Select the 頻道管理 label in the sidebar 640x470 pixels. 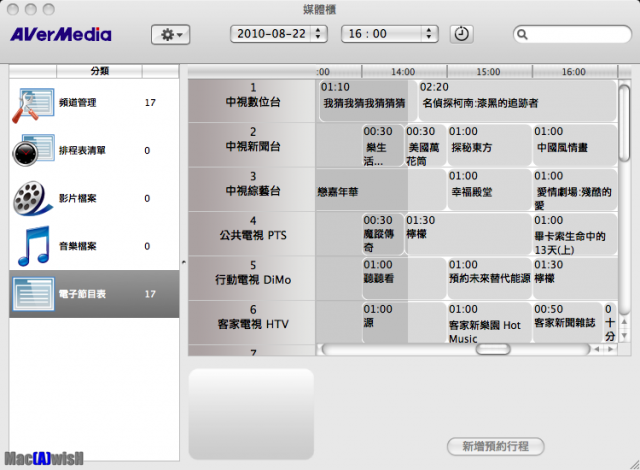(78, 102)
